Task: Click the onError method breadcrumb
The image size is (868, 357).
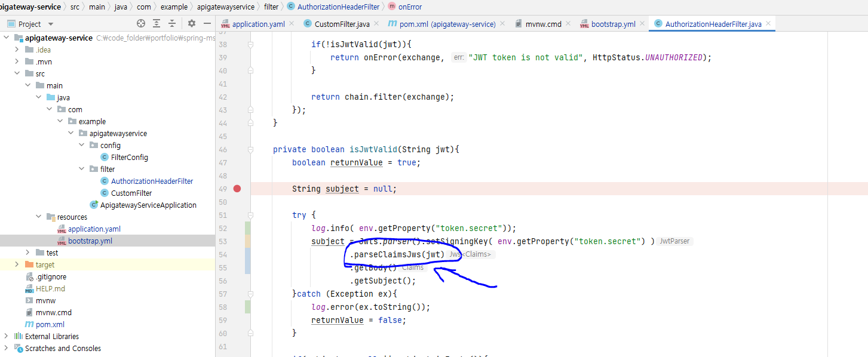Action: point(410,7)
